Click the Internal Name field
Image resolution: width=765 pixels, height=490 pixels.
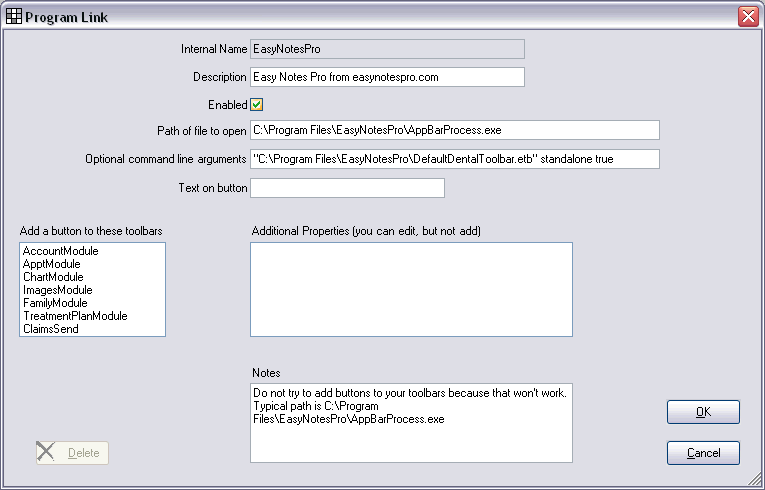click(x=387, y=48)
